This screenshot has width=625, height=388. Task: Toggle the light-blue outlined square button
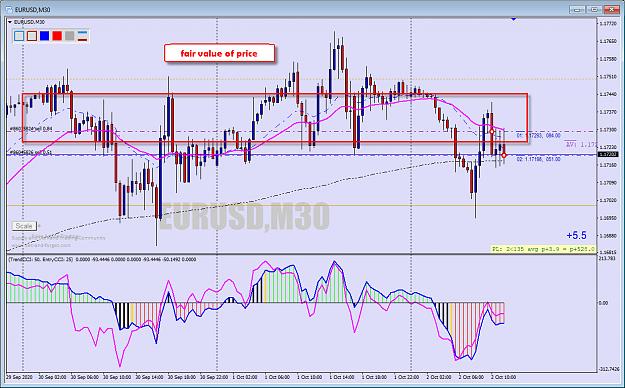[19, 36]
